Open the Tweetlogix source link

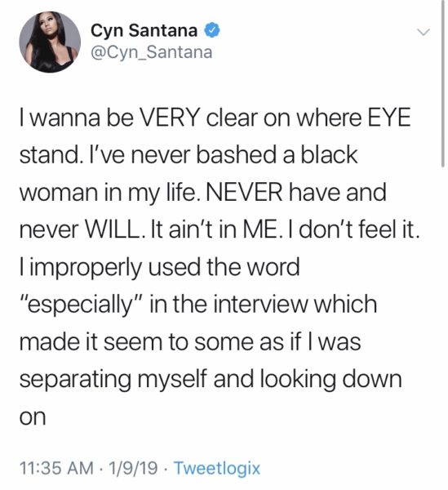(217, 468)
